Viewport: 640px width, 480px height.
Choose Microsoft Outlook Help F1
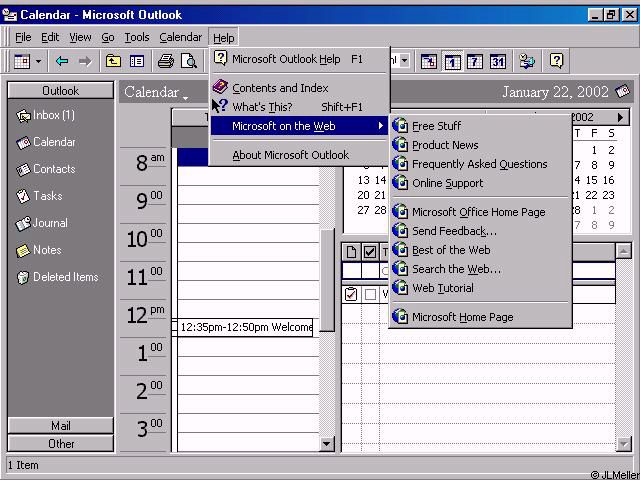299,59
